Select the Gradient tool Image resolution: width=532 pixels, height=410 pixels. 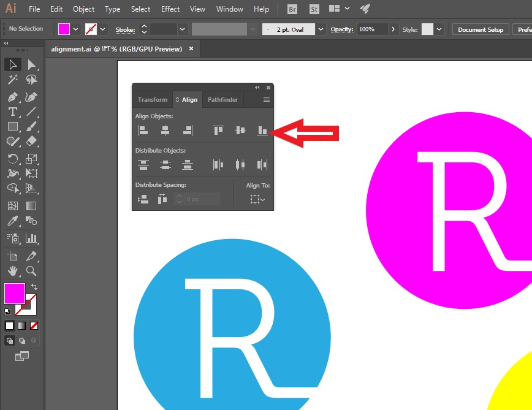pos(31,206)
